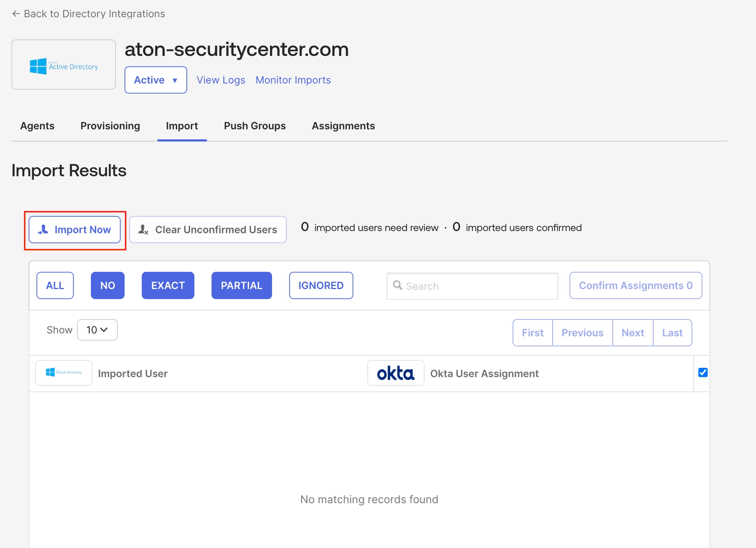Switch to the Provisioning tab
The height and width of the screenshot is (548, 756).
point(110,126)
